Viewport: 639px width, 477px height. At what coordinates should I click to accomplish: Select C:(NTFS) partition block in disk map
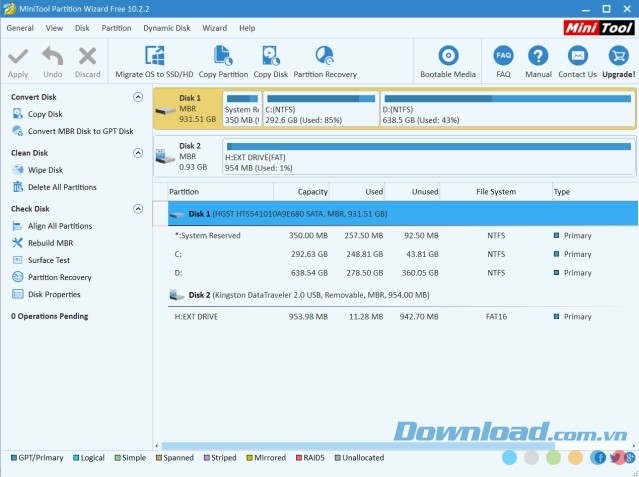click(x=321, y=109)
